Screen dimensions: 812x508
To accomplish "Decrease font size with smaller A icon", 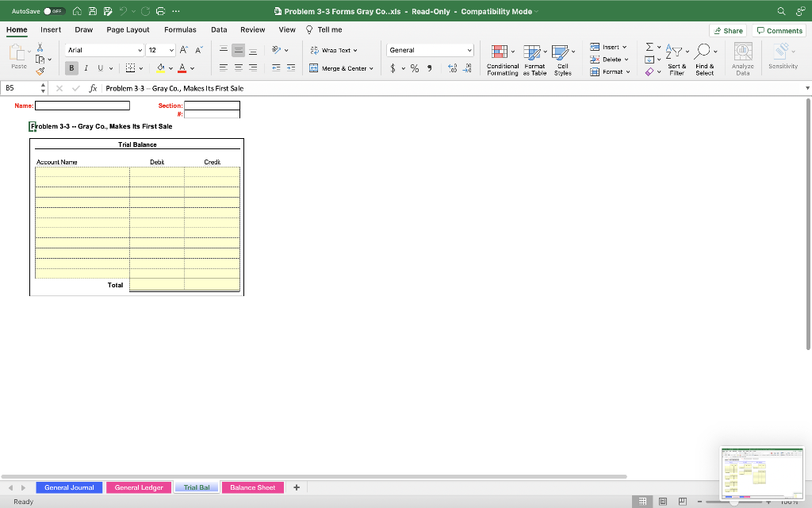I will (x=199, y=50).
